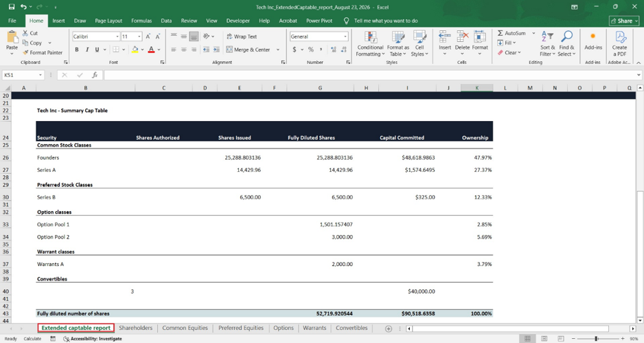Open the Shareholders sheet tab
Screen dimensions: 644x343
click(x=135, y=328)
